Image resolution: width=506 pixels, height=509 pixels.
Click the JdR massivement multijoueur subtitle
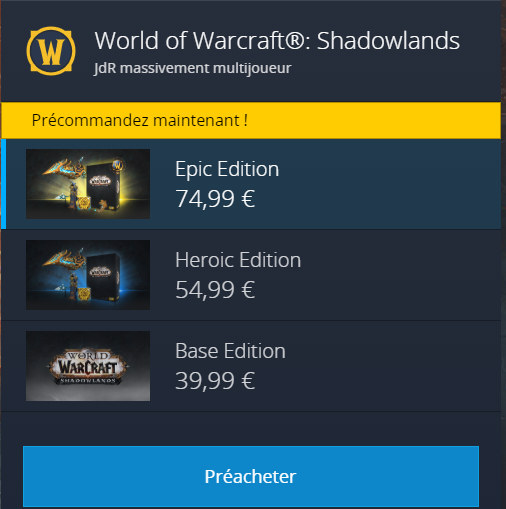click(193, 69)
